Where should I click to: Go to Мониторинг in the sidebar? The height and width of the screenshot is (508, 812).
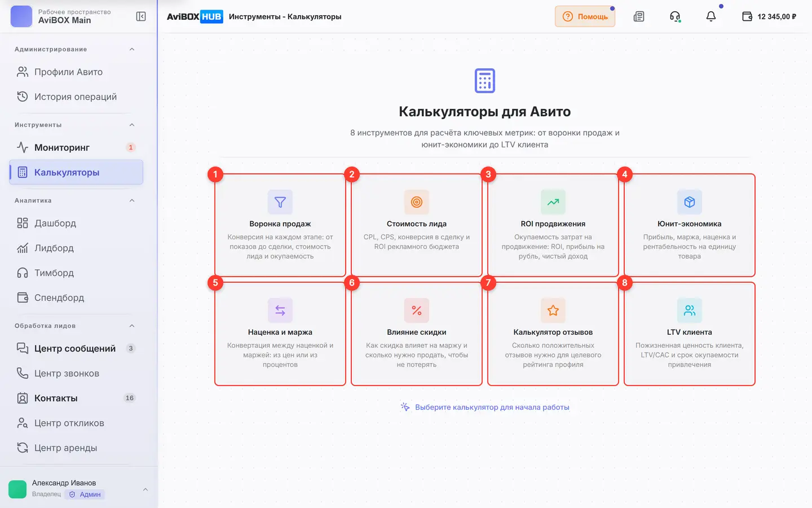(x=76, y=147)
